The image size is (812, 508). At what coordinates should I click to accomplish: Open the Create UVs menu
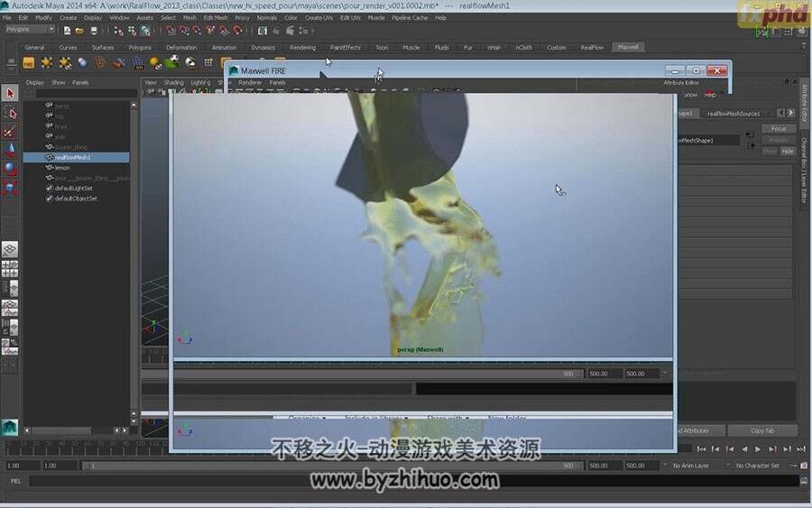coord(318,18)
